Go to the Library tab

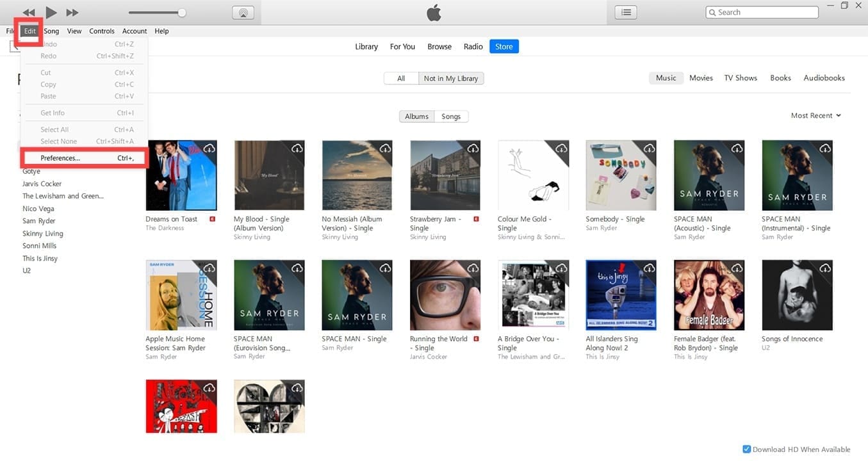click(x=366, y=47)
